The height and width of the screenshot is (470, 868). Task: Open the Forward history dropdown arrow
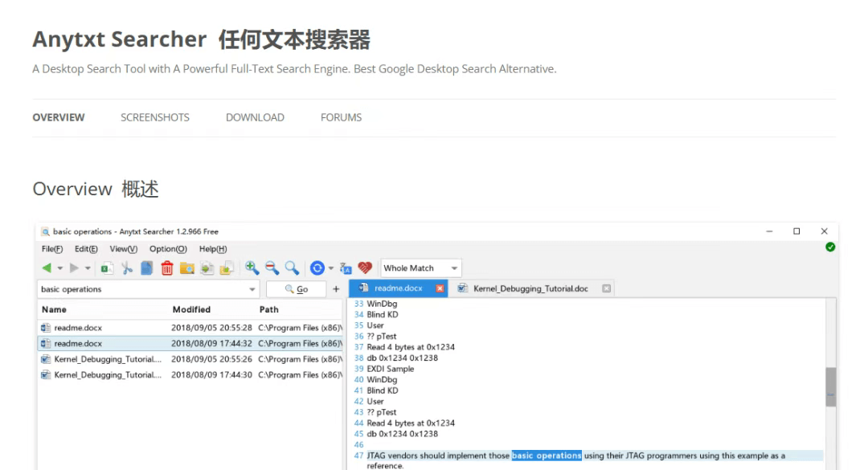(88, 268)
